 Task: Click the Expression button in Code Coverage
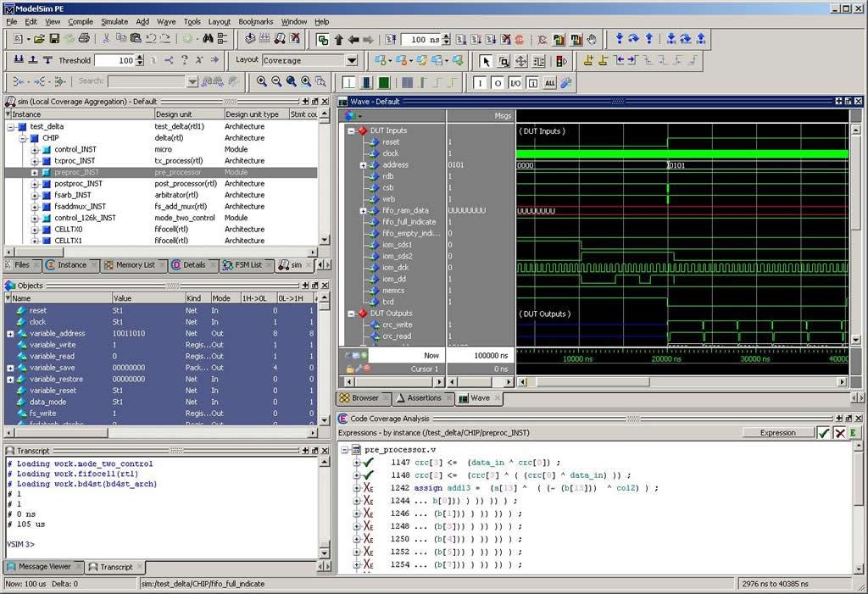click(x=777, y=433)
